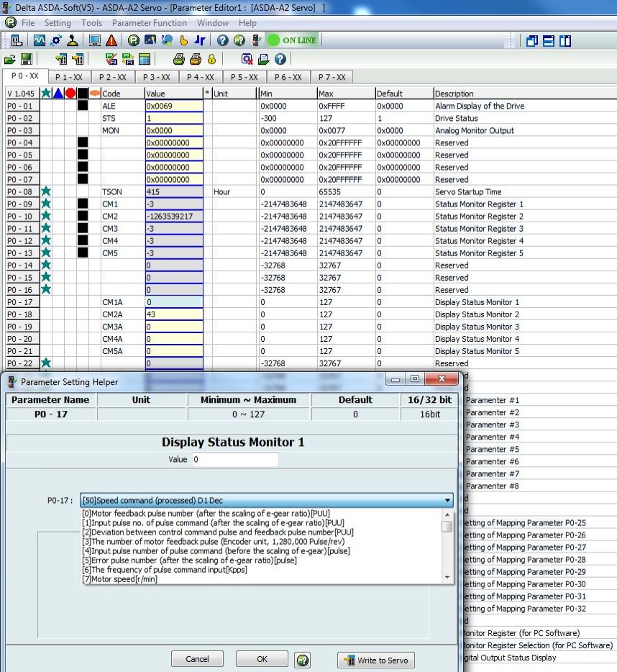Open the Parameter Function menu
The width and height of the screenshot is (617, 672).
pyautogui.click(x=149, y=23)
